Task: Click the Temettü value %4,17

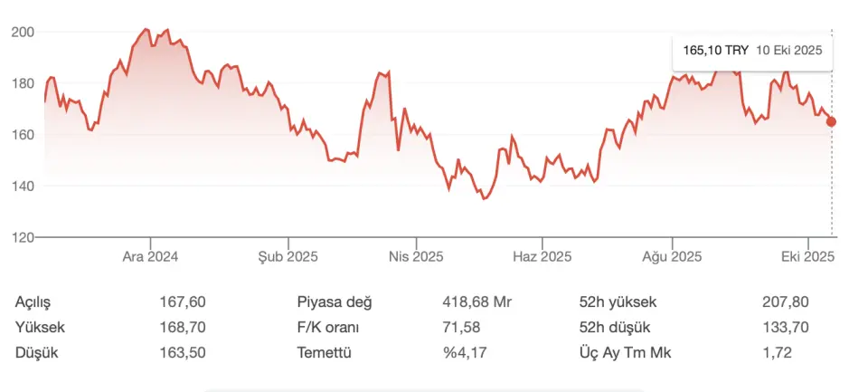Action: pyautogui.click(x=465, y=352)
